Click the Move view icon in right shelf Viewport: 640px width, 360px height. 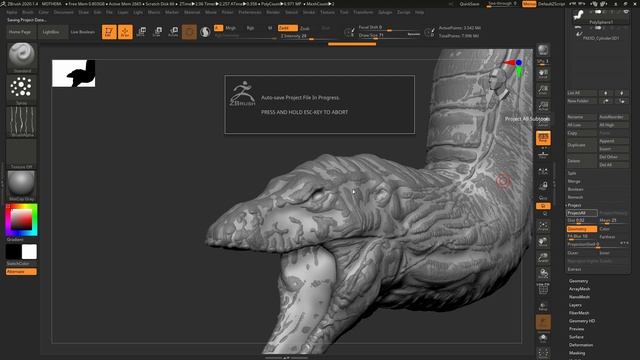coord(543,242)
